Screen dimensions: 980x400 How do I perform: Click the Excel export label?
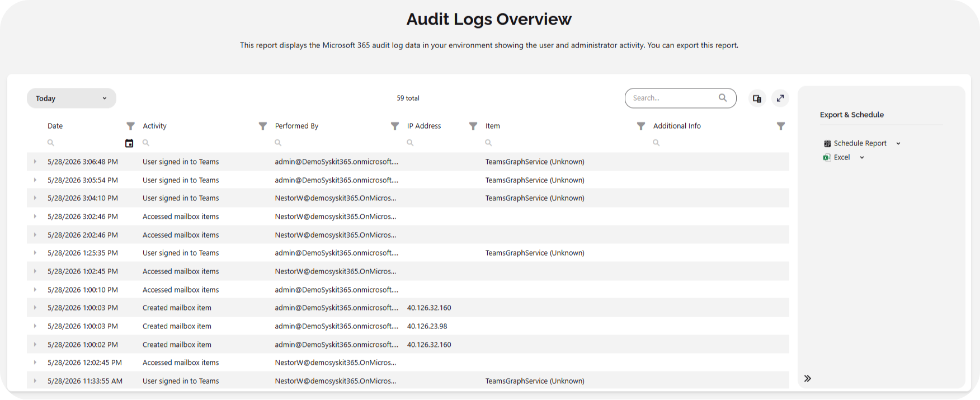(x=842, y=158)
